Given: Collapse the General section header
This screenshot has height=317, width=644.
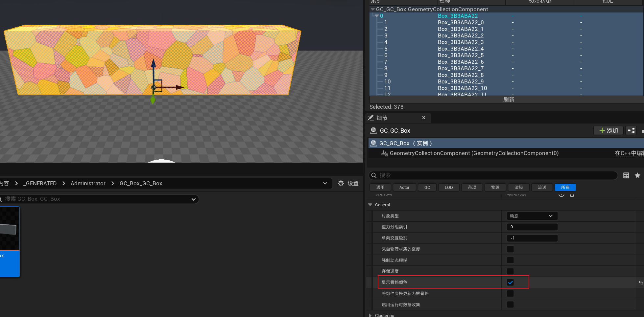Looking at the screenshot, I should coord(370,205).
